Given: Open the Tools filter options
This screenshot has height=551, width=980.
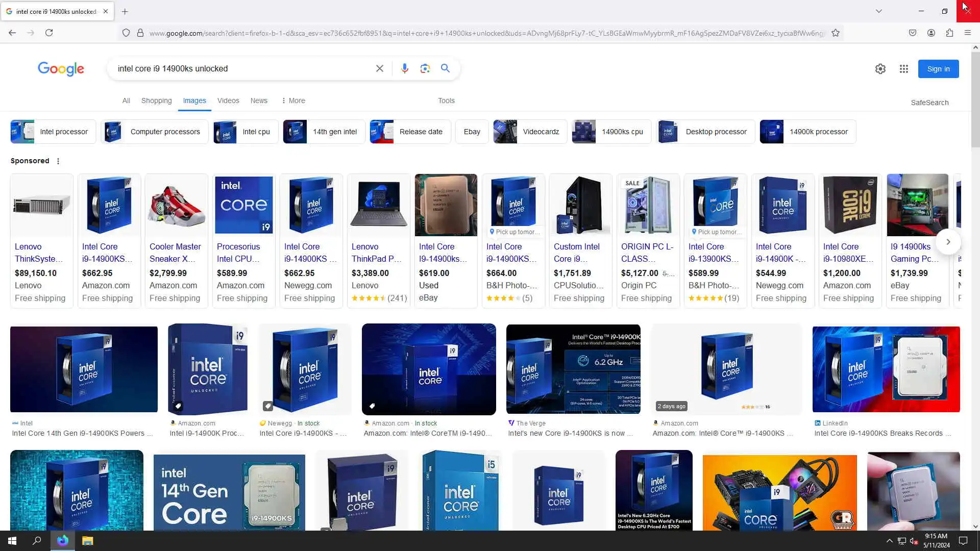Looking at the screenshot, I should point(446,101).
